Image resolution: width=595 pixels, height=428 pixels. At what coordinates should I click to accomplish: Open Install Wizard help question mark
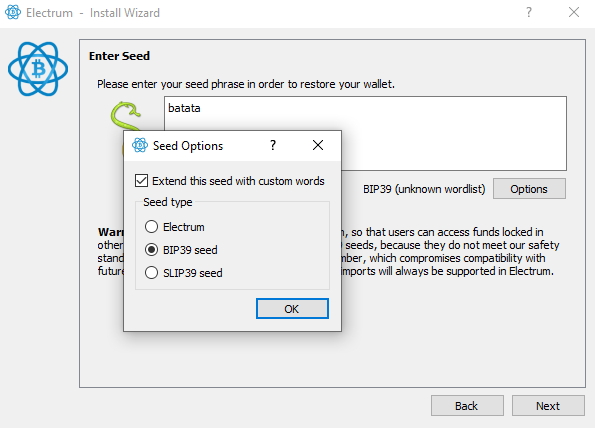529,13
